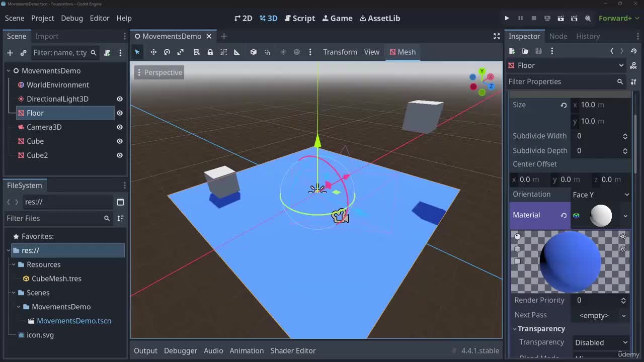Create a new resource in Inspector

click(512, 51)
